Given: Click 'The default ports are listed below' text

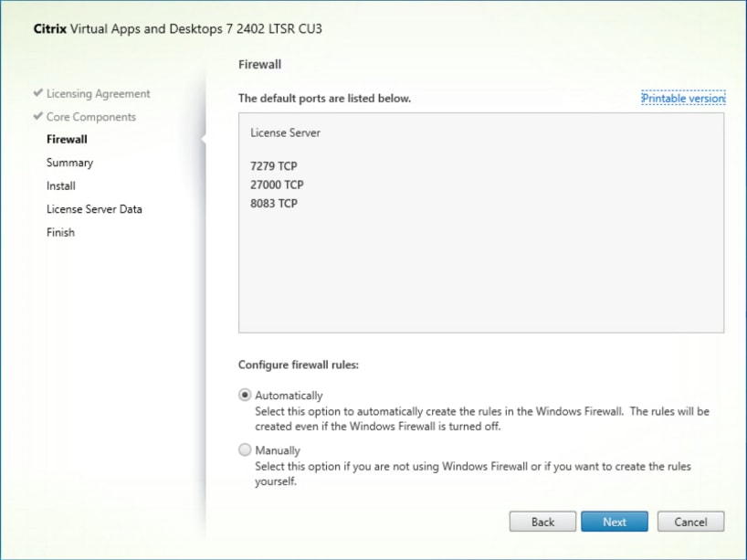Looking at the screenshot, I should [324, 98].
